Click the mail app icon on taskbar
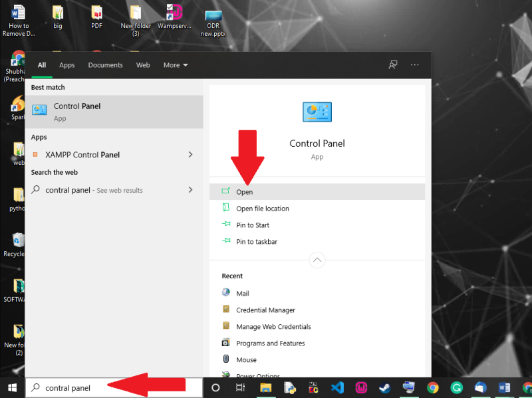 coord(480,388)
